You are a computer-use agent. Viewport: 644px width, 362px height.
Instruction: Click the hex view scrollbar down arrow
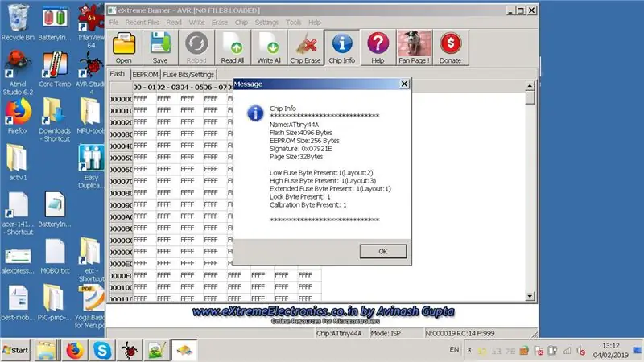click(x=530, y=296)
